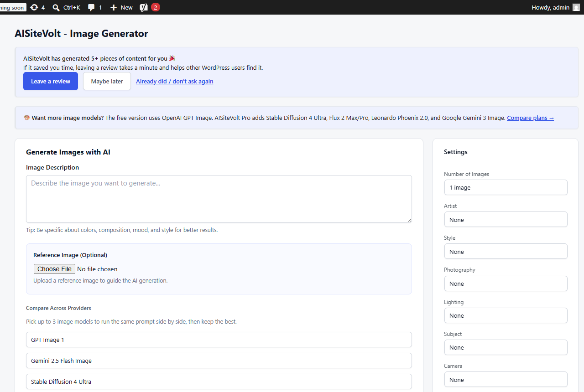Viewport: 584px width, 392px height.
Task: Click the Pick up to 3 image models text
Action: [x=131, y=321]
